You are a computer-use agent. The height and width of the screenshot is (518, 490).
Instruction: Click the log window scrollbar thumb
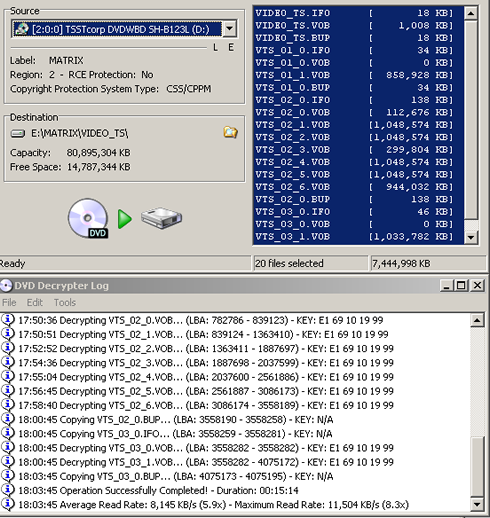click(477, 466)
